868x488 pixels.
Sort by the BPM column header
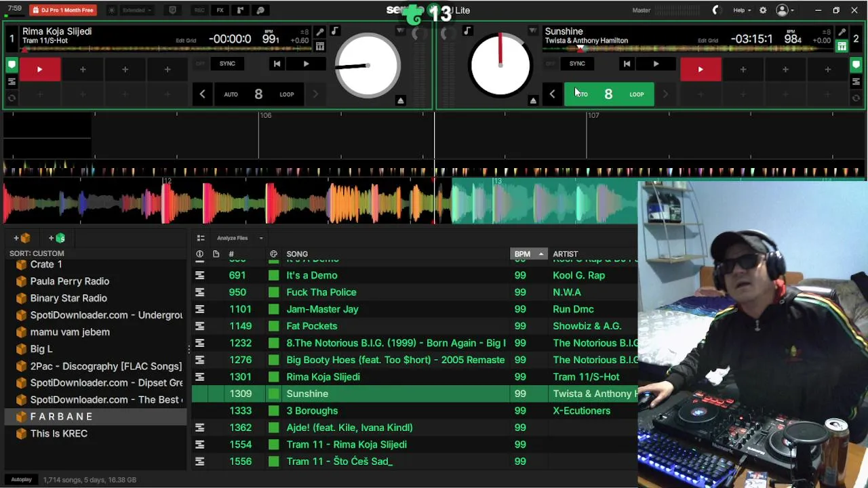(528, 254)
